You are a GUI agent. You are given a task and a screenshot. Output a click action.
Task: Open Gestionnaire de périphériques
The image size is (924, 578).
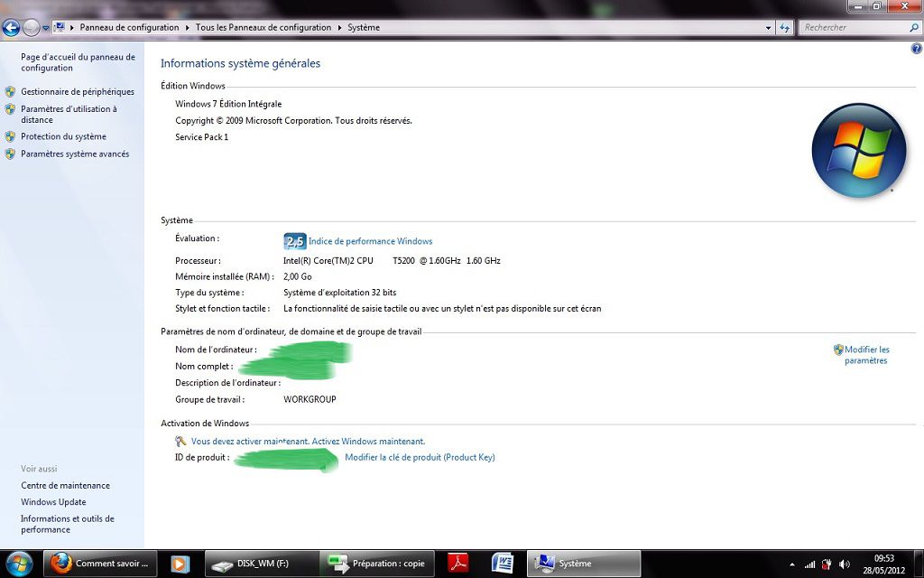pyautogui.click(x=78, y=92)
